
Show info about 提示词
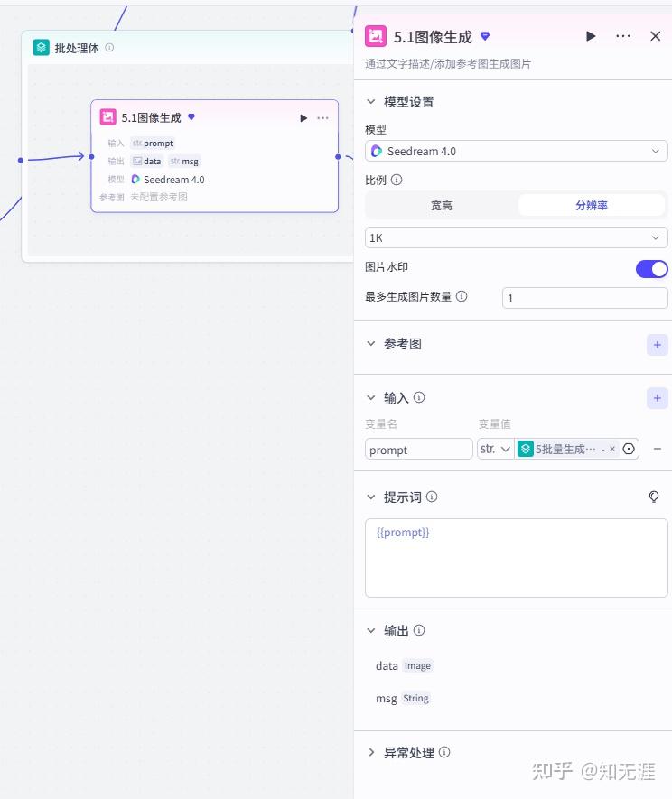pos(432,497)
